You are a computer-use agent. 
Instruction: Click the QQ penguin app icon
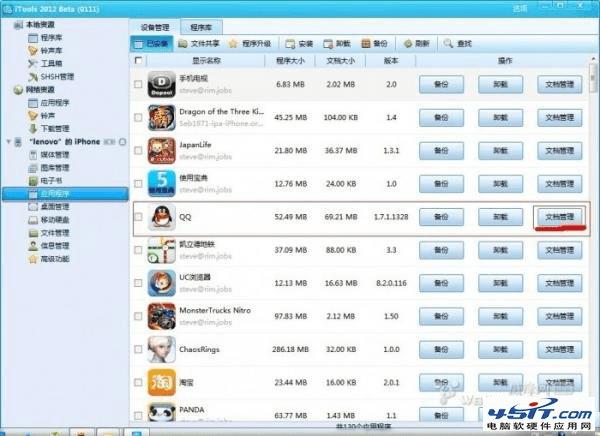click(x=161, y=217)
